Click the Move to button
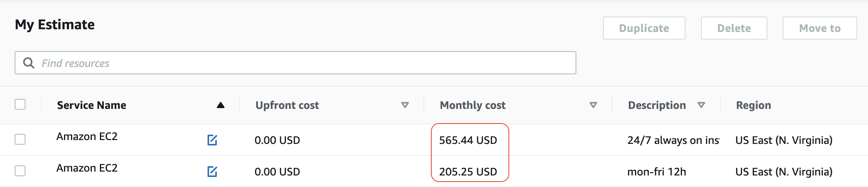Image resolution: width=868 pixels, height=187 pixels. coord(819,28)
